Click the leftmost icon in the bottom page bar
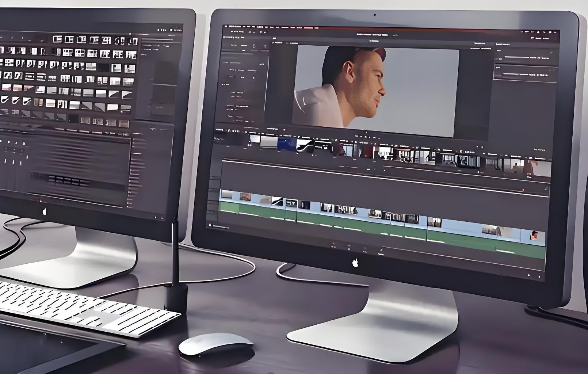This screenshot has width=588, height=374. [333, 245]
